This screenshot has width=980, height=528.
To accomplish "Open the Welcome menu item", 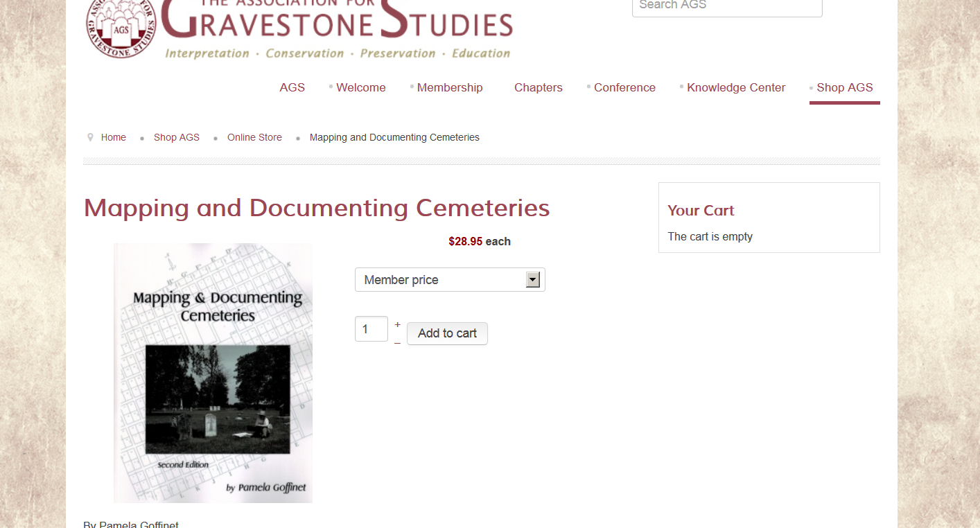I will [361, 87].
